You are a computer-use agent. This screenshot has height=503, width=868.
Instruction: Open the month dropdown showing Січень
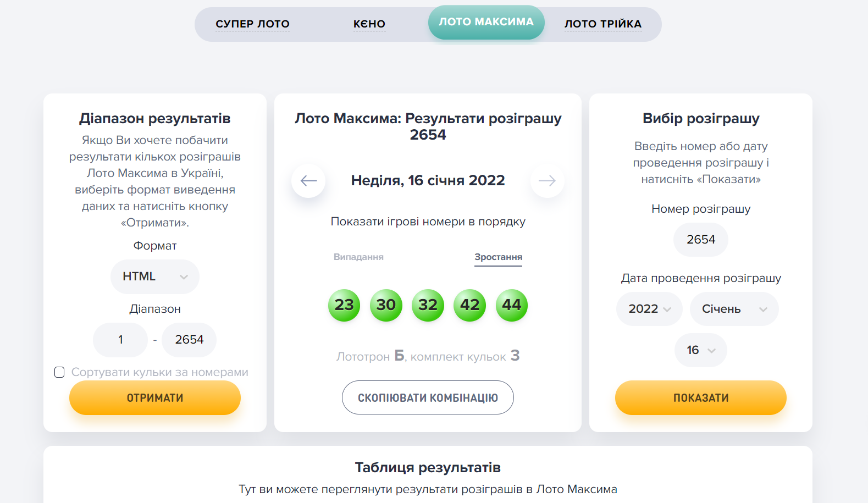(x=734, y=309)
